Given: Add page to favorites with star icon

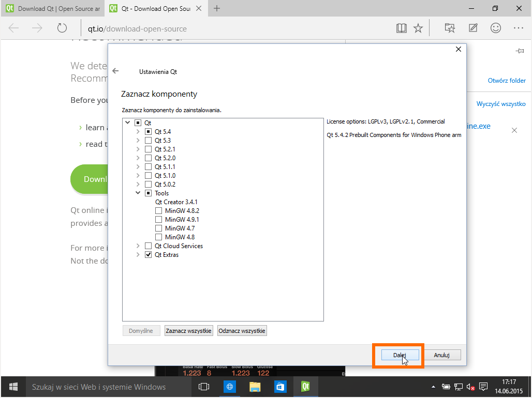Looking at the screenshot, I should point(418,28).
